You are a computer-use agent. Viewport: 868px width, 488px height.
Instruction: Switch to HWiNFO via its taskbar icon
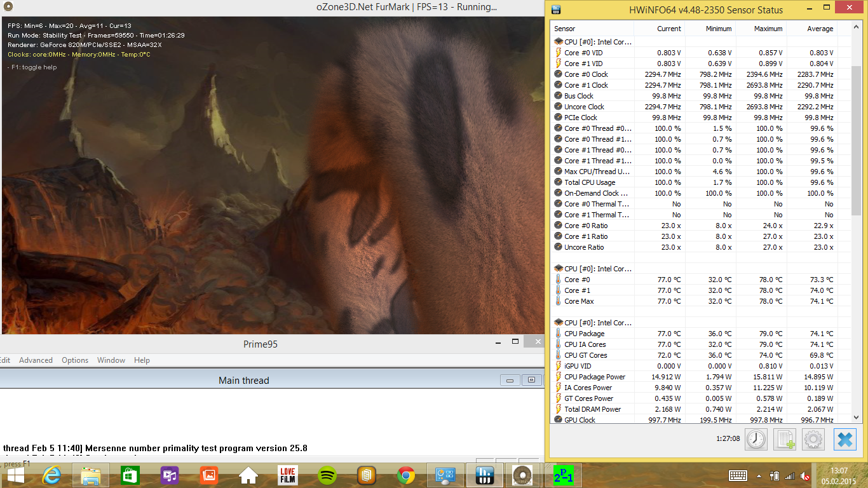(x=485, y=475)
